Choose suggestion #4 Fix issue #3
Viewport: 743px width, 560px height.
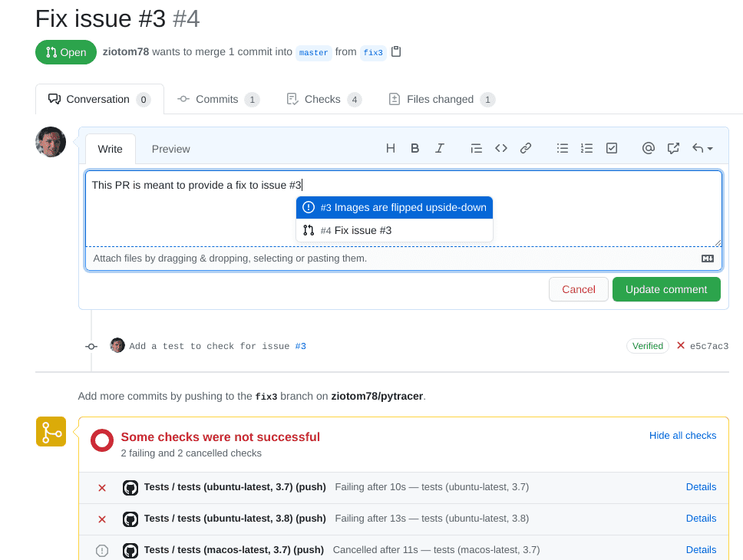coord(395,230)
